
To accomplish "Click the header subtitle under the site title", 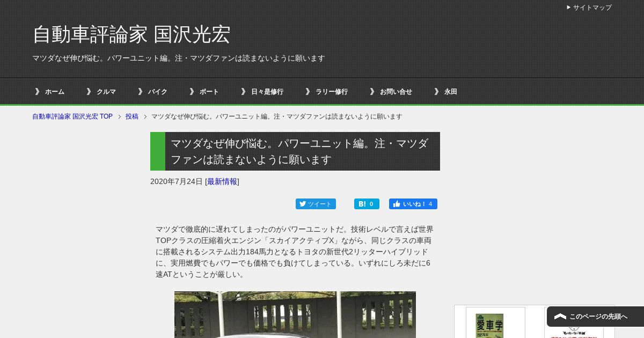I will (x=179, y=58).
